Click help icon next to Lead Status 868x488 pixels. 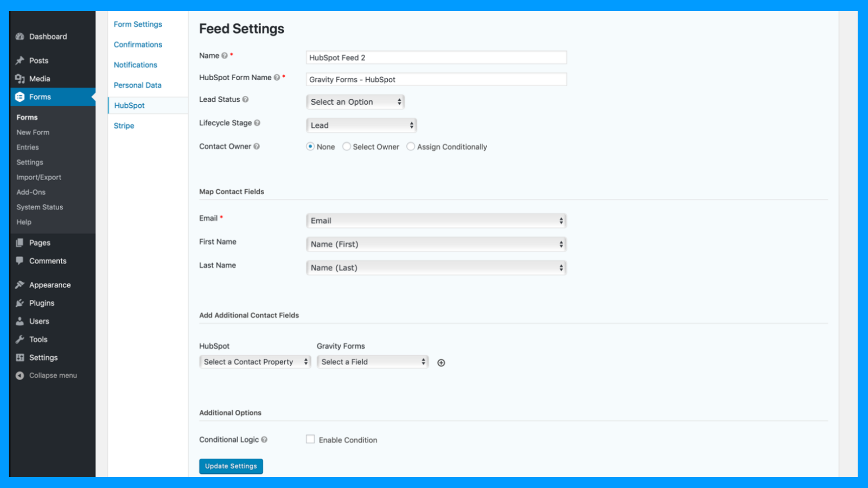[x=245, y=99]
